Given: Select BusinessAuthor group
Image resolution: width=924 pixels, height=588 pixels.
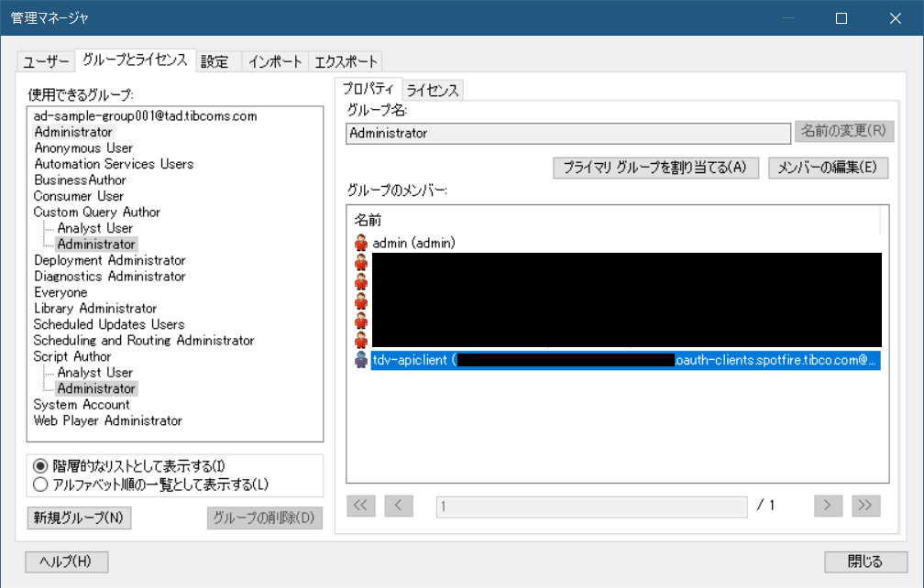Looking at the screenshot, I should 80,180.
